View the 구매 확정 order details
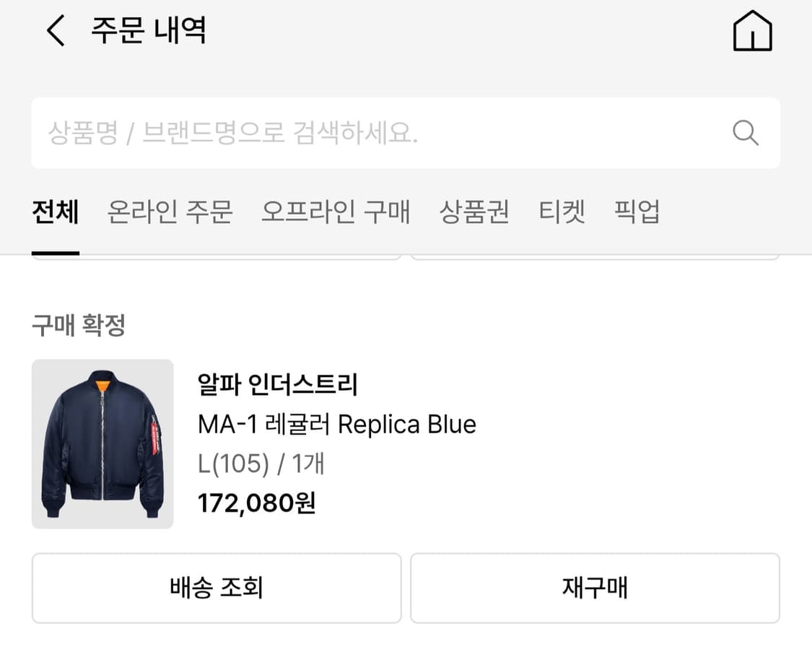This screenshot has height=660, width=812. (x=79, y=326)
